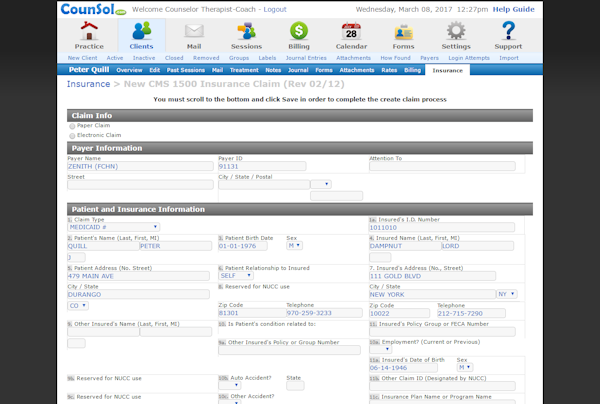Click the Insured's I.D. Number field
600x404 pixels.
tap(441, 227)
